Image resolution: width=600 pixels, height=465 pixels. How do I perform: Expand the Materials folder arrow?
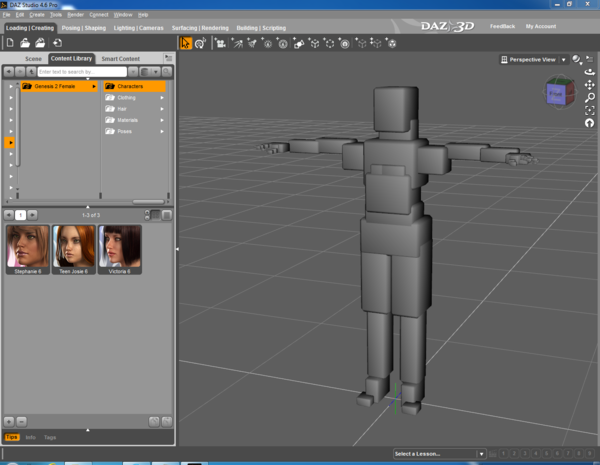point(162,120)
